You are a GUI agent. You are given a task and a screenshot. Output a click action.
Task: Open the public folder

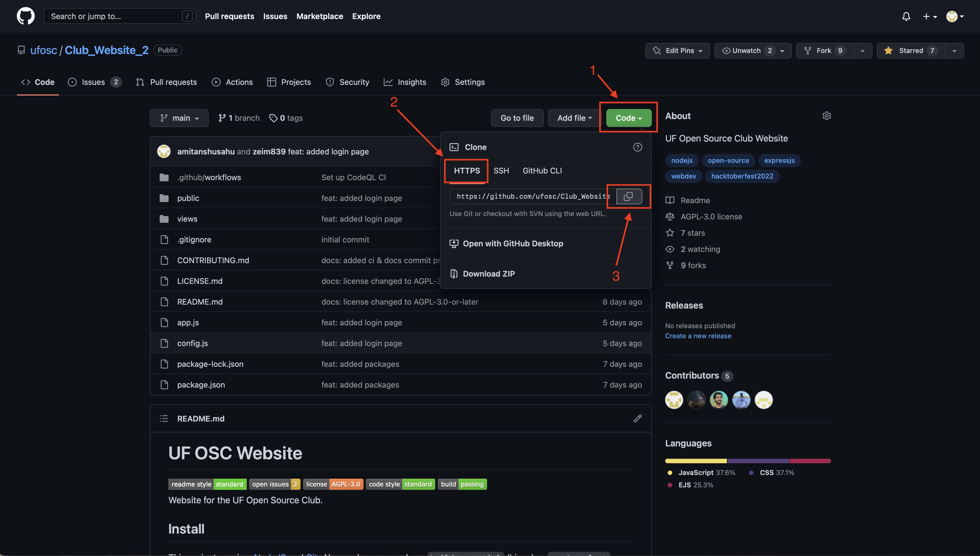tap(188, 198)
